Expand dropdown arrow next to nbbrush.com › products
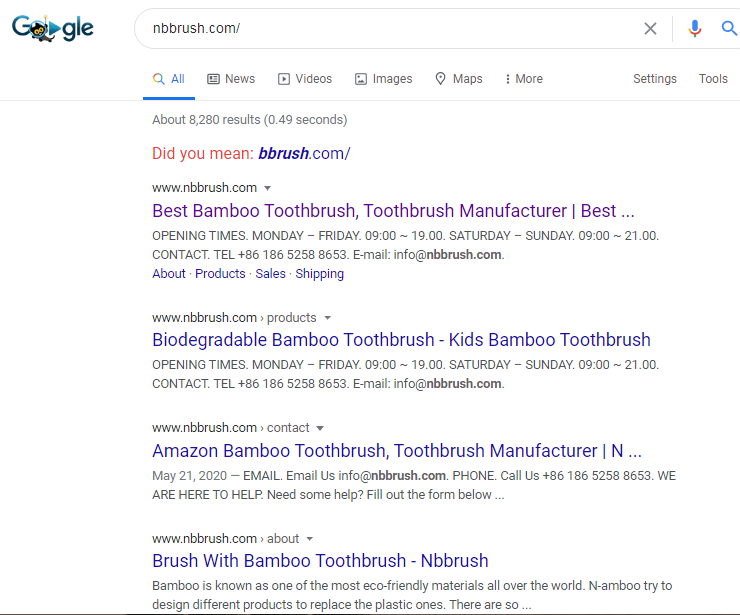Image resolution: width=740 pixels, height=615 pixels. click(328, 318)
